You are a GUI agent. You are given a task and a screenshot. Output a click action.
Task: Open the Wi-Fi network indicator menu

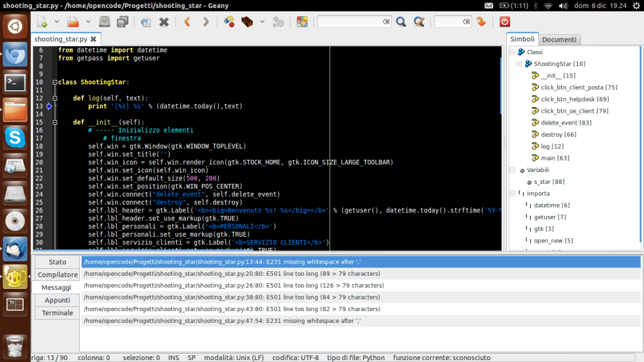tap(548, 6)
